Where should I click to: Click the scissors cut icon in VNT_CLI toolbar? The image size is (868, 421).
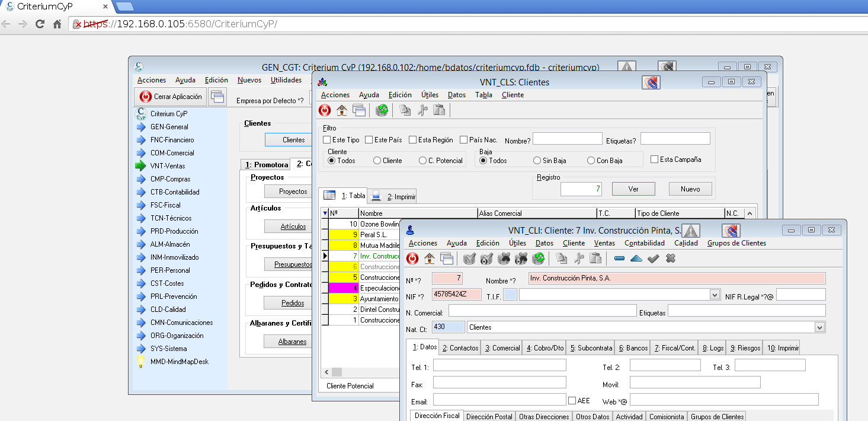click(579, 259)
